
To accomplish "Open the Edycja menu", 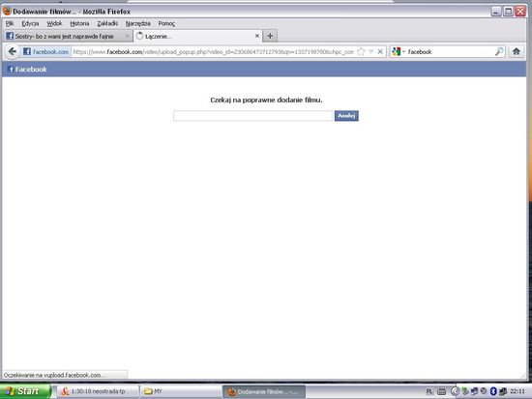I will [30, 23].
